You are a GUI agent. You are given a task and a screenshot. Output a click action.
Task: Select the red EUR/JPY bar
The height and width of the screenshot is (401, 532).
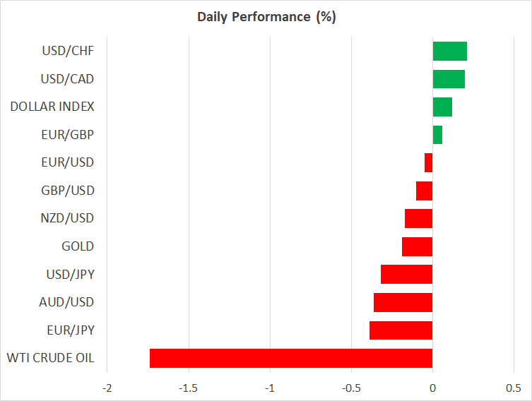pyautogui.click(x=401, y=330)
